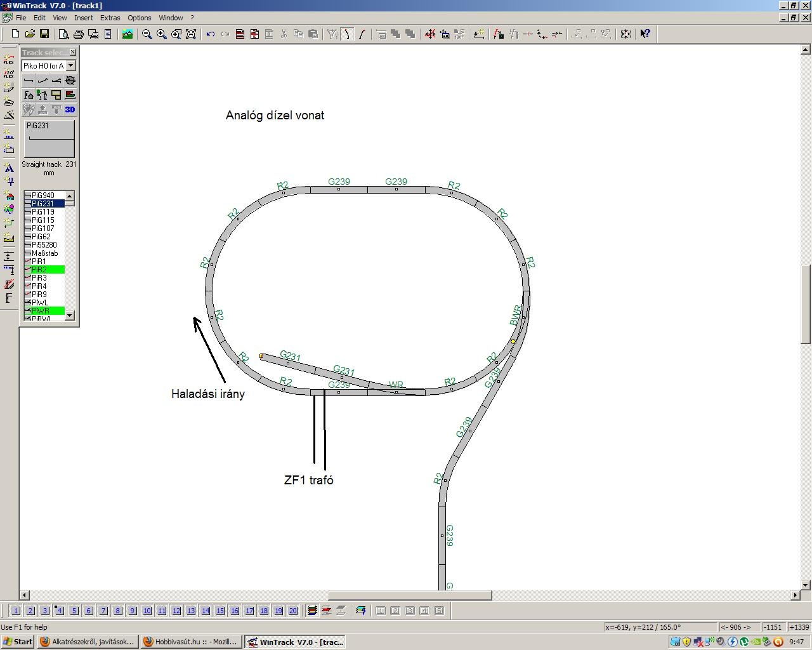
Task: Click the Print Preview icon
Action: (64, 34)
